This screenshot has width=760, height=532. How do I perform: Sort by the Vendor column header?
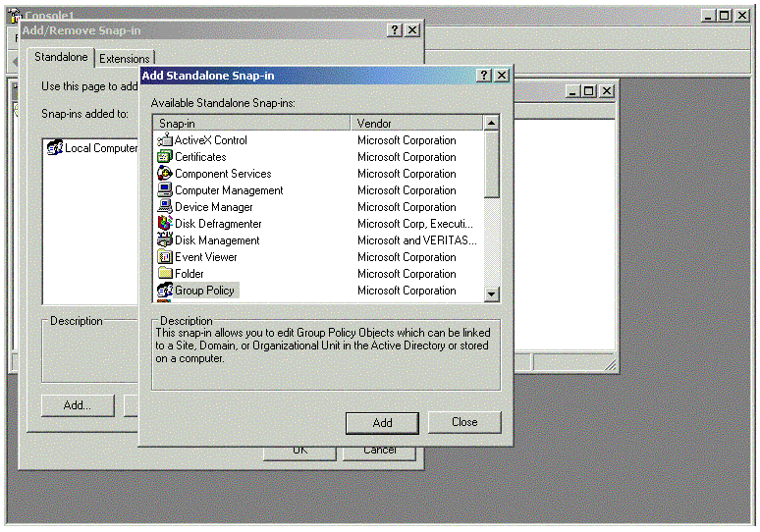pyautogui.click(x=416, y=124)
